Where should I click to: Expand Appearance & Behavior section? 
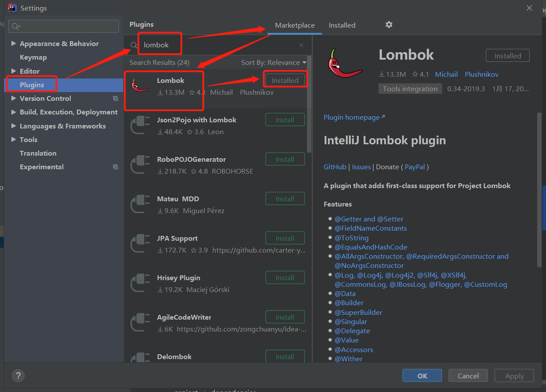coord(14,43)
